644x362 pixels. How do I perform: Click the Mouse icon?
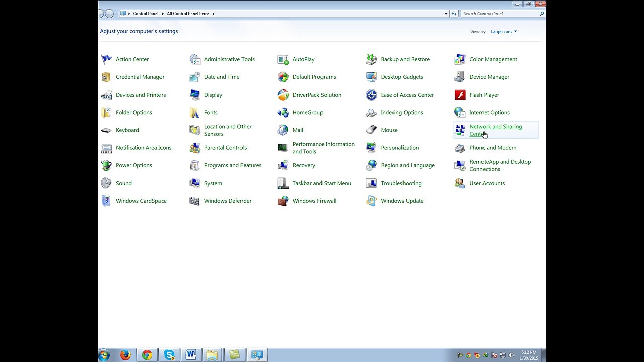point(372,130)
